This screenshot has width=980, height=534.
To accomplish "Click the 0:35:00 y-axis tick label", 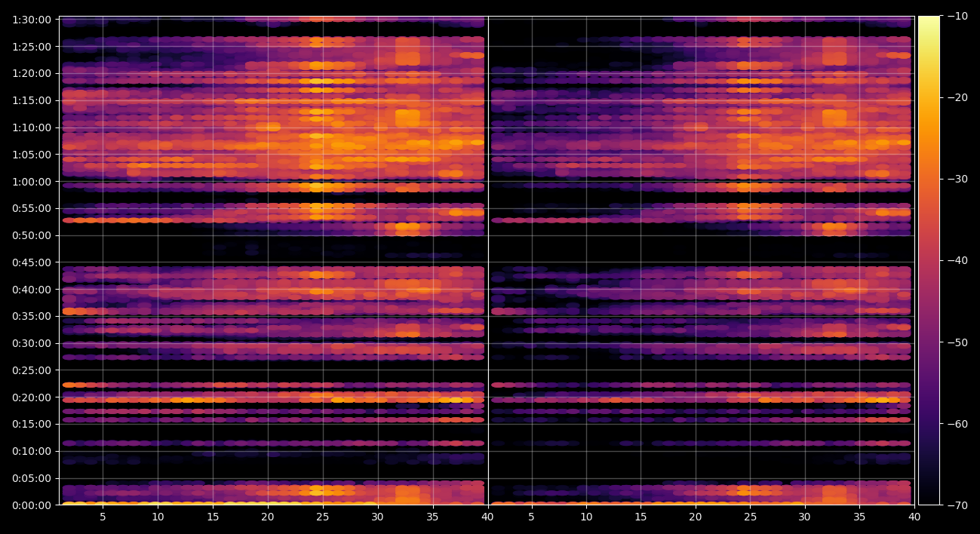I will pyautogui.click(x=32, y=316).
